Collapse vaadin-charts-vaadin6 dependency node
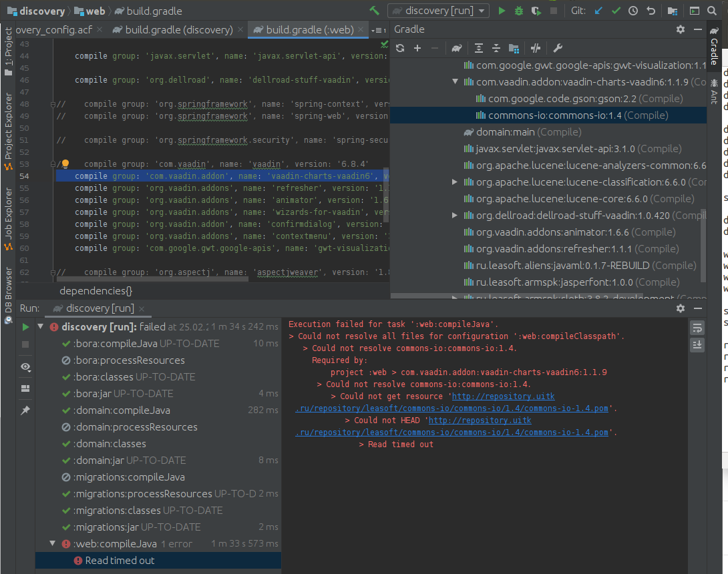This screenshot has height=574, width=728. coord(455,81)
